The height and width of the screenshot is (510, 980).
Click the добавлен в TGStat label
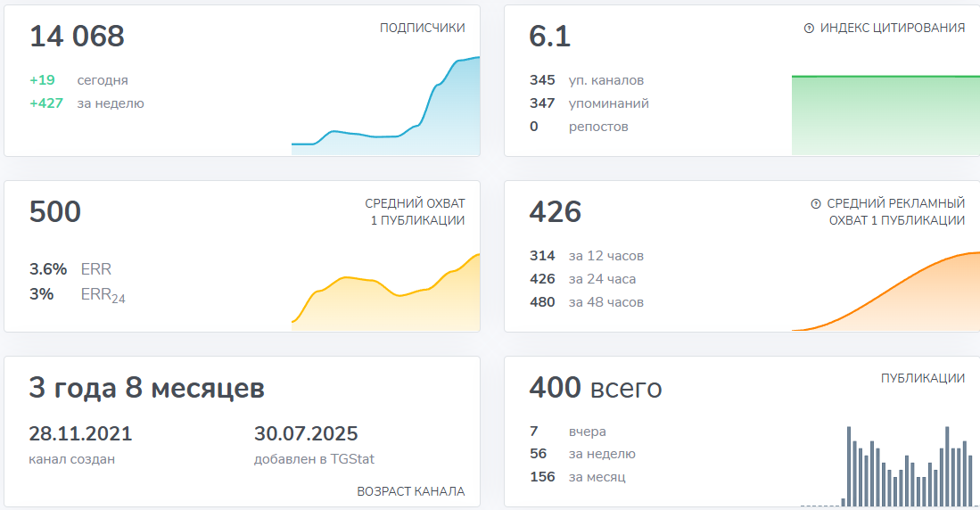tap(314, 459)
